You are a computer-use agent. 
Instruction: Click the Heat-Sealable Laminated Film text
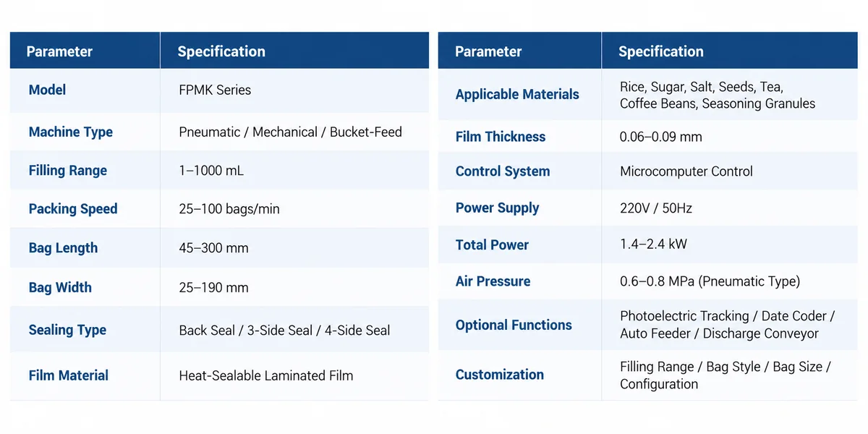(x=266, y=375)
